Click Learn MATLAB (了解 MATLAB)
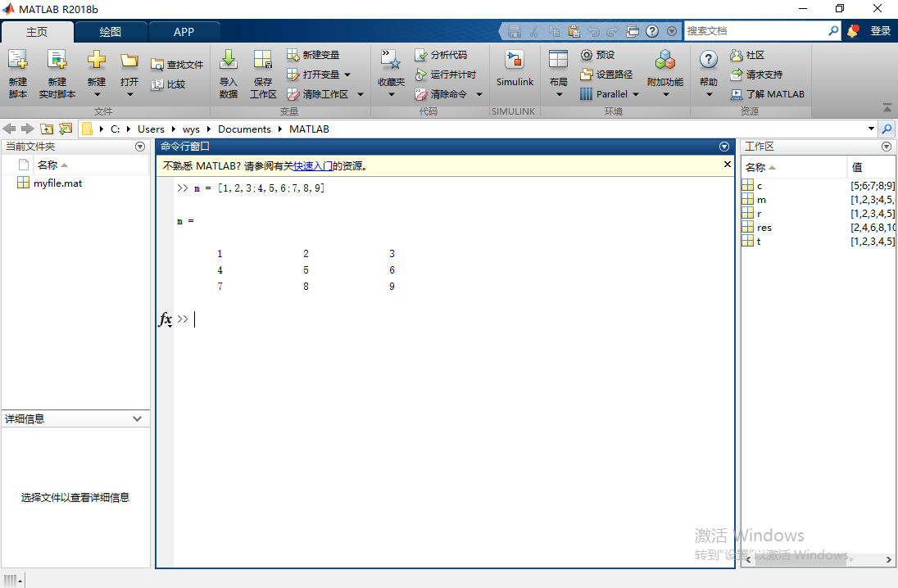The image size is (898, 588). [768, 94]
